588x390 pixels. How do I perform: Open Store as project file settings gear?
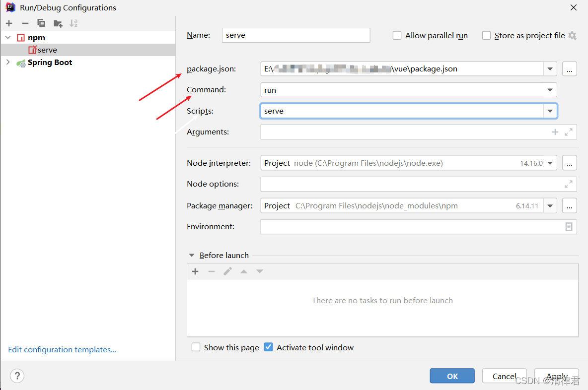(x=572, y=36)
